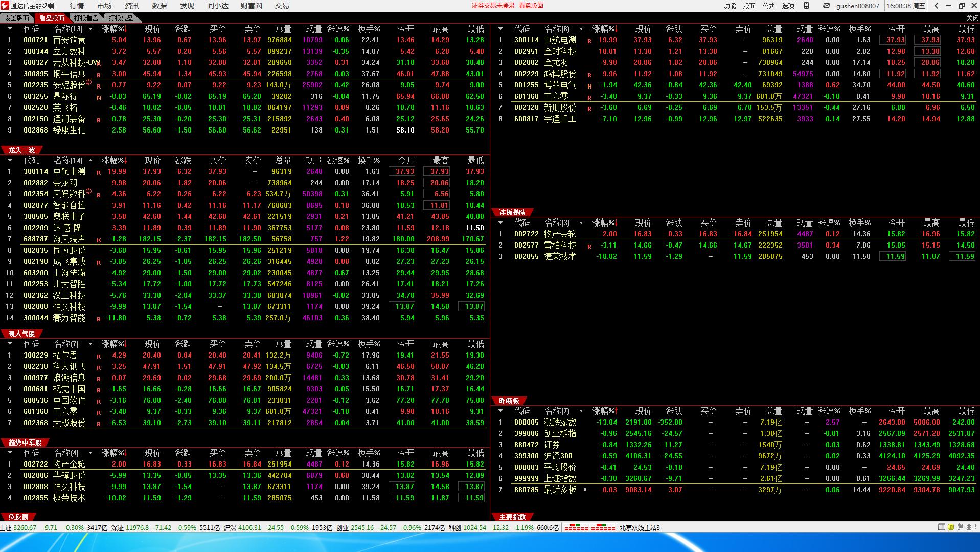
Task: Select the 宇通重工 stock row
Action: pos(736,119)
